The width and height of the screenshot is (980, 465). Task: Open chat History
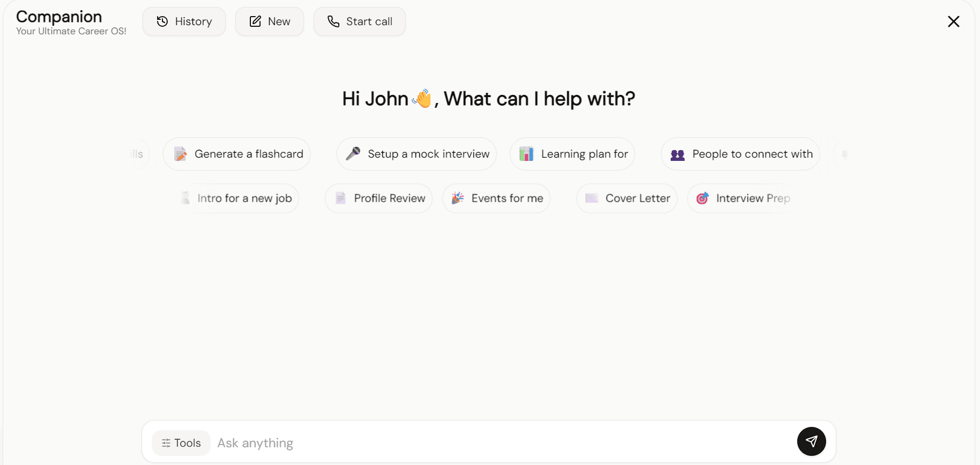point(184,21)
